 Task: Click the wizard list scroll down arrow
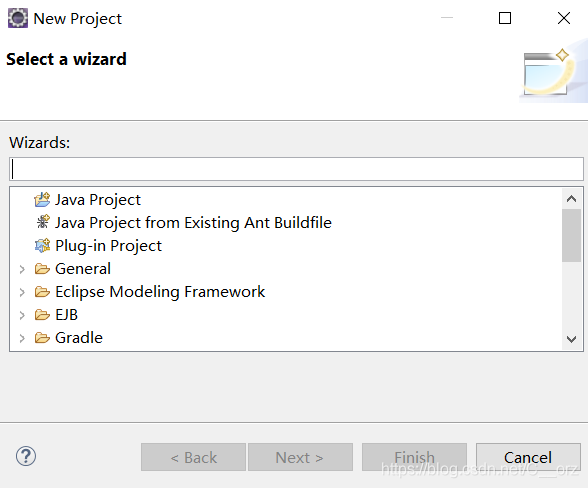coord(572,339)
